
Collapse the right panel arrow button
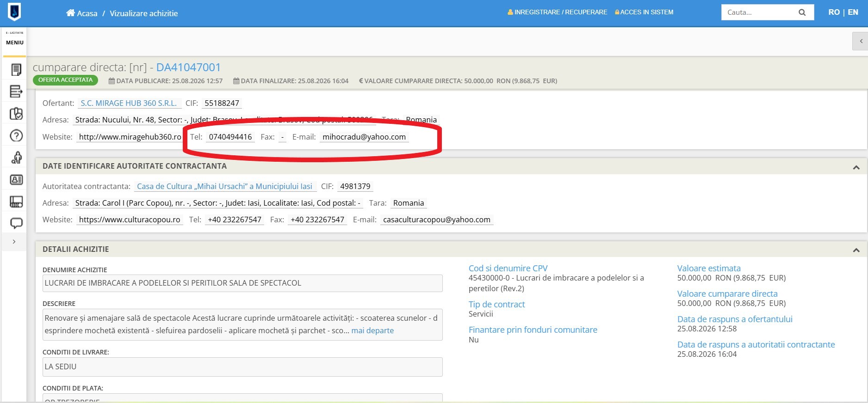[x=860, y=41]
